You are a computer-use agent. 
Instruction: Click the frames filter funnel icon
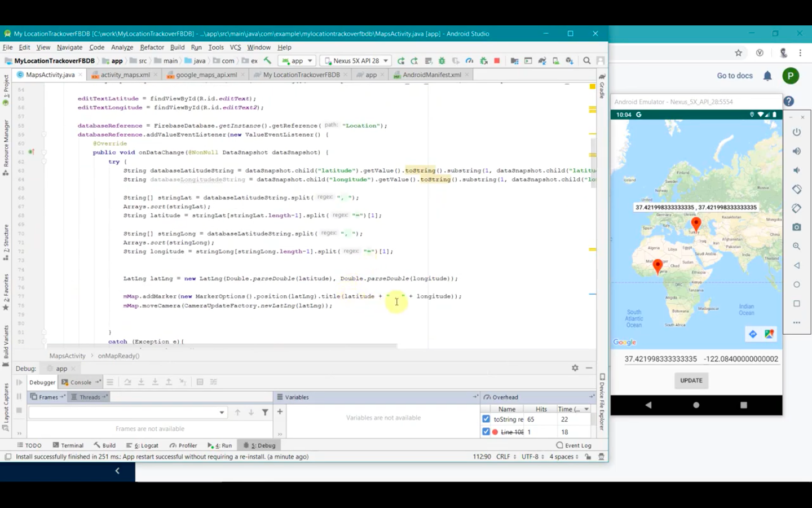[265, 413]
